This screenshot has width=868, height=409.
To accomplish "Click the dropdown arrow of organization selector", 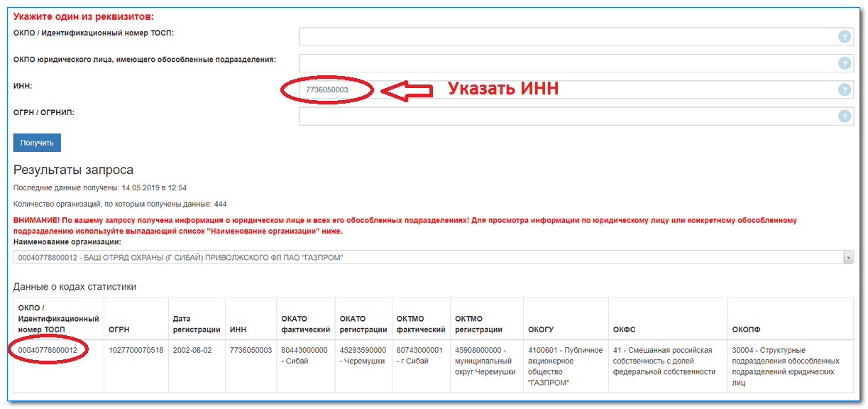I will [x=848, y=257].
